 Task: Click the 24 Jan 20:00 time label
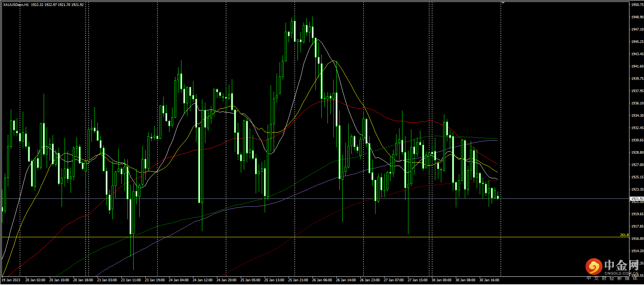(x=226, y=280)
